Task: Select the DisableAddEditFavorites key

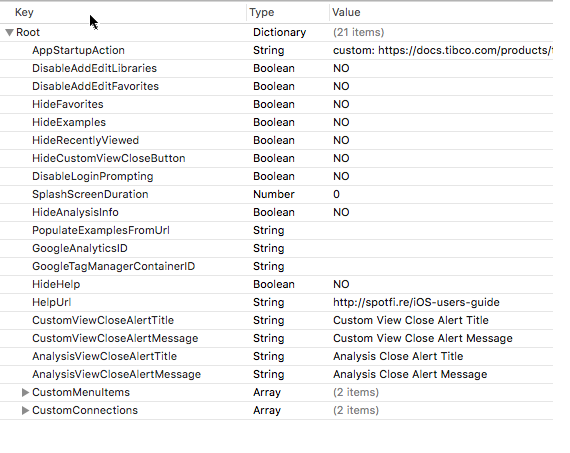Action: [x=96, y=86]
